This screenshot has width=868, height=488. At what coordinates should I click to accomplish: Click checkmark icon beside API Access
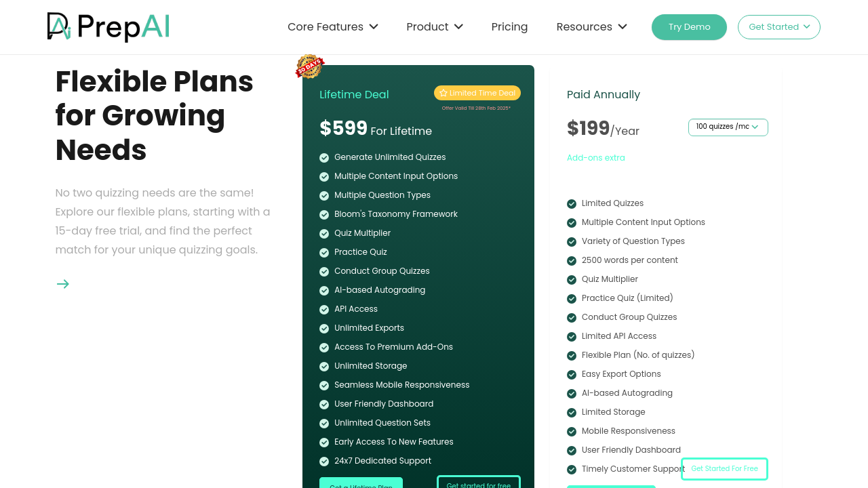point(324,310)
